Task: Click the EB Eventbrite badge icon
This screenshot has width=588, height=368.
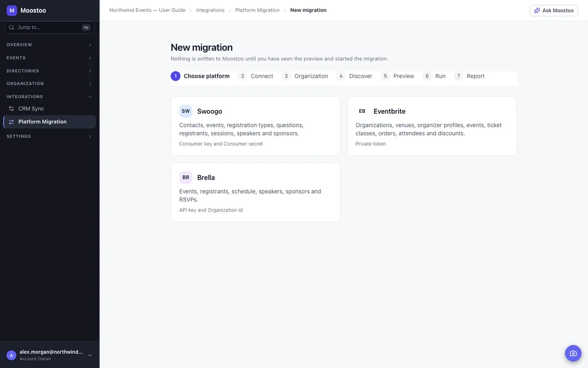Action: pos(362,111)
